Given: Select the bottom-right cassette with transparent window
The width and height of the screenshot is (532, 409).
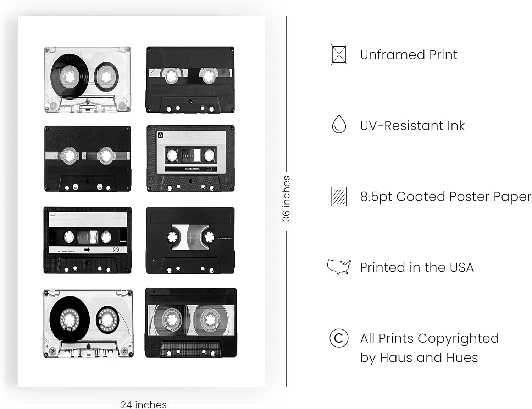Looking at the screenshot, I should point(191,322).
